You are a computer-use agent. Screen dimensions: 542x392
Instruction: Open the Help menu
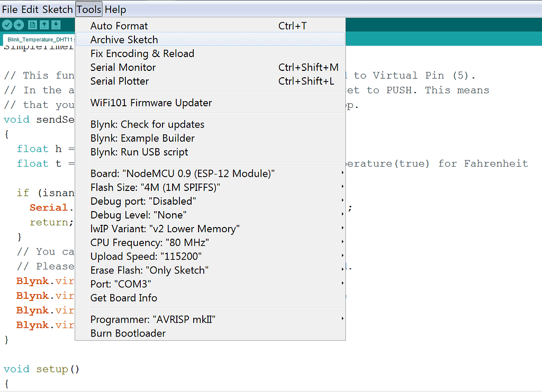click(x=115, y=9)
